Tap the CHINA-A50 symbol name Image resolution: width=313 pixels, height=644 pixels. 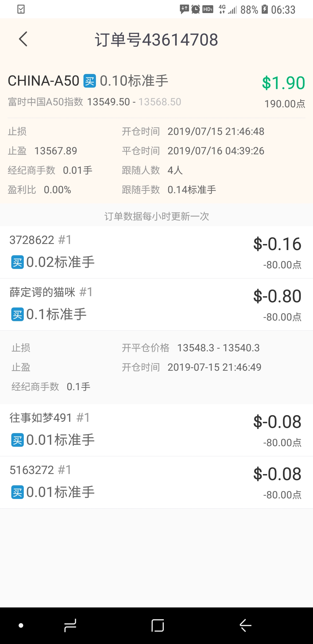click(x=43, y=81)
